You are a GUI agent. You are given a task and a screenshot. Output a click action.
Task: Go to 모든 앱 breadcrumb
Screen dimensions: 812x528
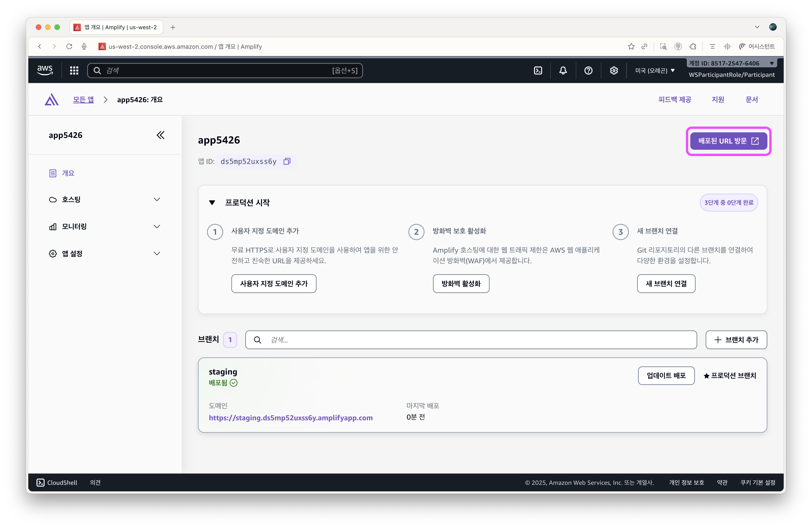83,100
